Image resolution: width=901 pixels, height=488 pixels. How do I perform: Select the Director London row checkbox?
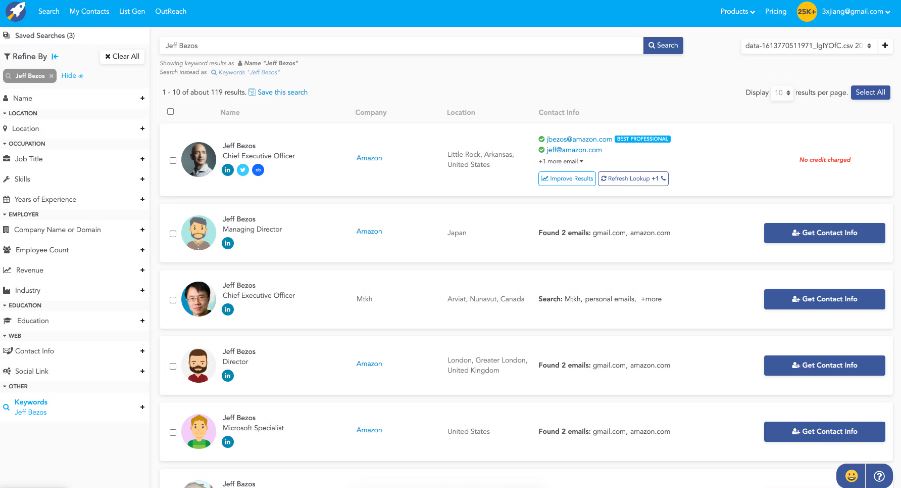tap(172, 366)
